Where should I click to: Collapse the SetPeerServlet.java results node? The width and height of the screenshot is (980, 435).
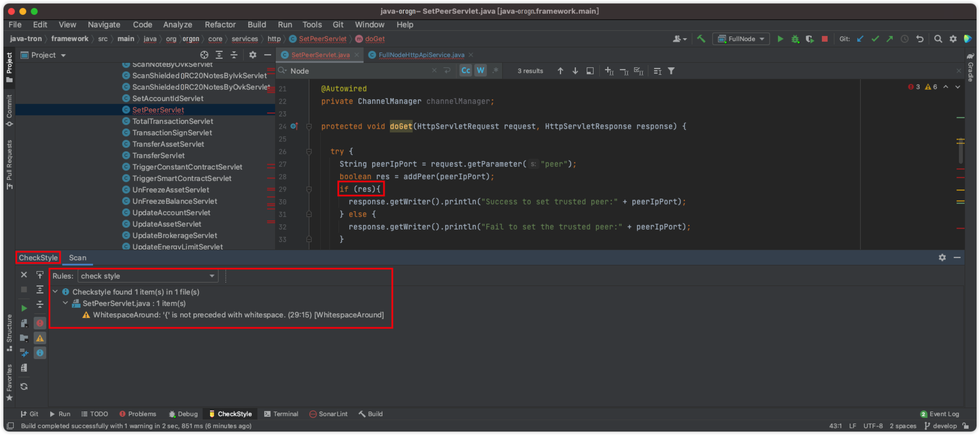point(65,303)
